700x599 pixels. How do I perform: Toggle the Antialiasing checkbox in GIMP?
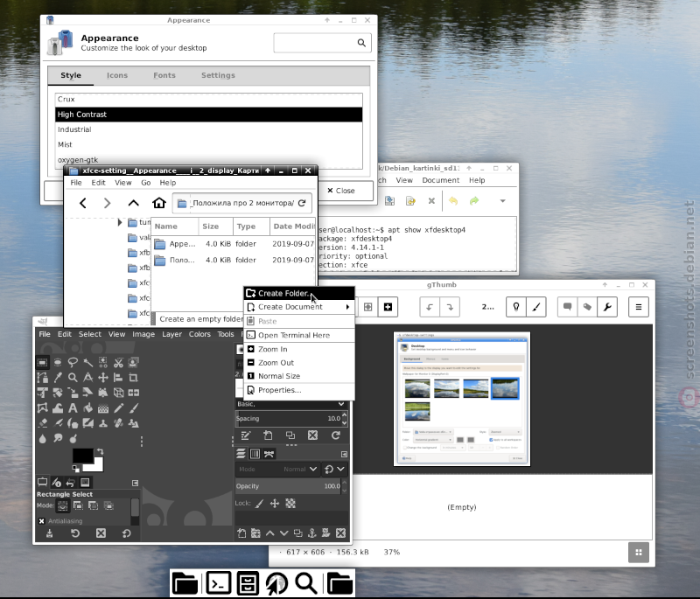click(41, 521)
